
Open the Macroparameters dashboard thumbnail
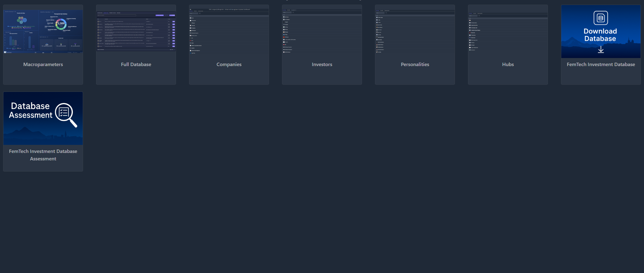point(43,31)
